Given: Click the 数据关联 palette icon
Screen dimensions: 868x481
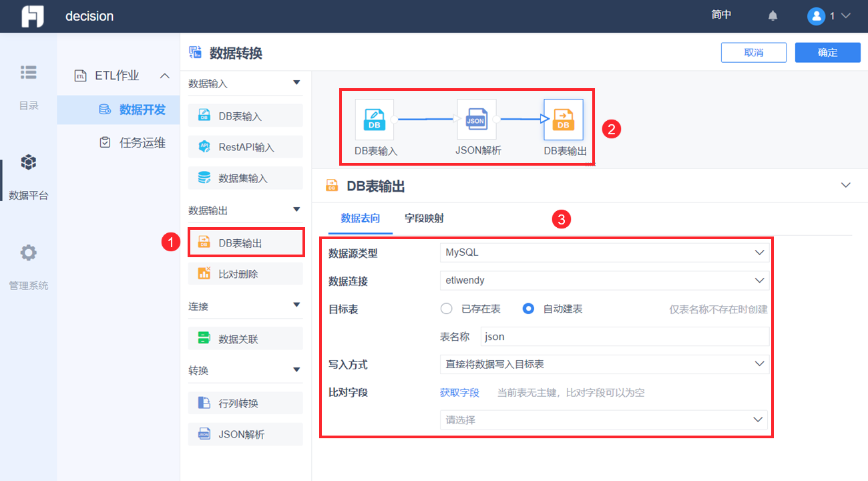Looking at the screenshot, I should coord(204,338).
